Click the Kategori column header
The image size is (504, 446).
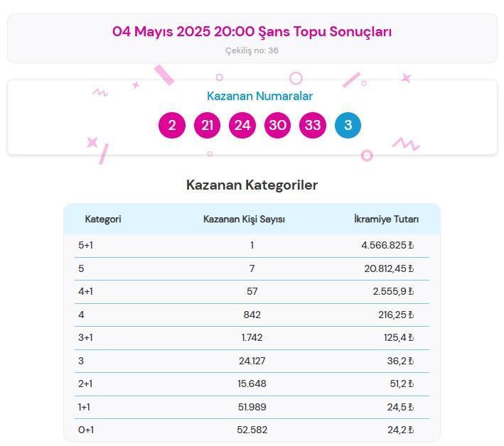point(103,219)
